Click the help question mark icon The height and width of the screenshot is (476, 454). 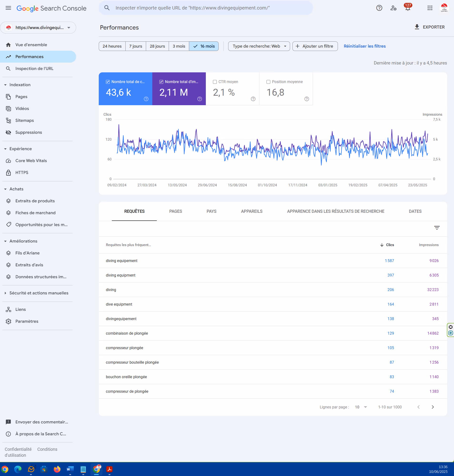[x=379, y=8]
